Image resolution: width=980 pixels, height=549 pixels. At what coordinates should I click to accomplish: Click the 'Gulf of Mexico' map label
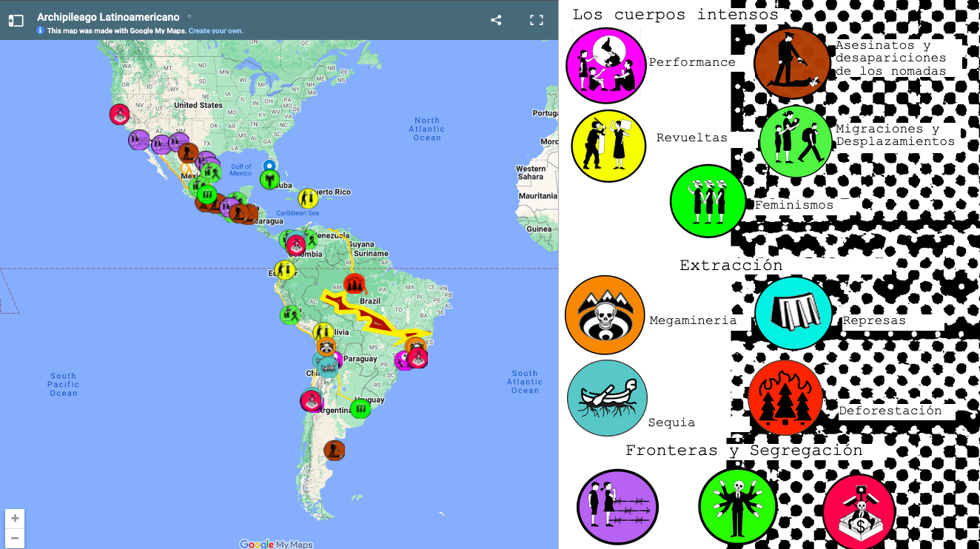pyautogui.click(x=241, y=170)
